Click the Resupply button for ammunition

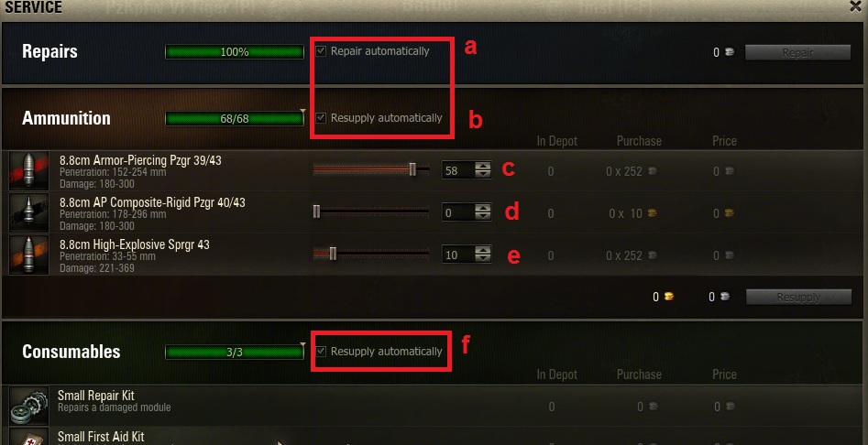[798, 297]
